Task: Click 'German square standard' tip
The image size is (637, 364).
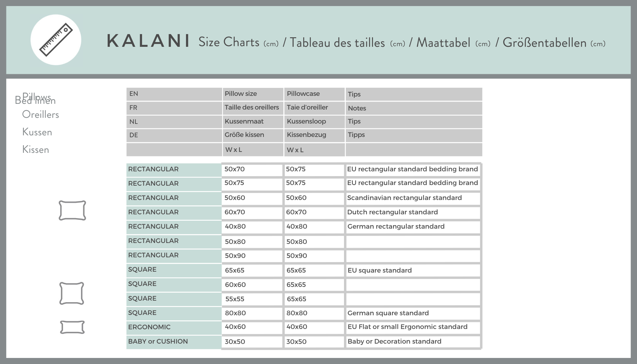Action: click(413, 313)
